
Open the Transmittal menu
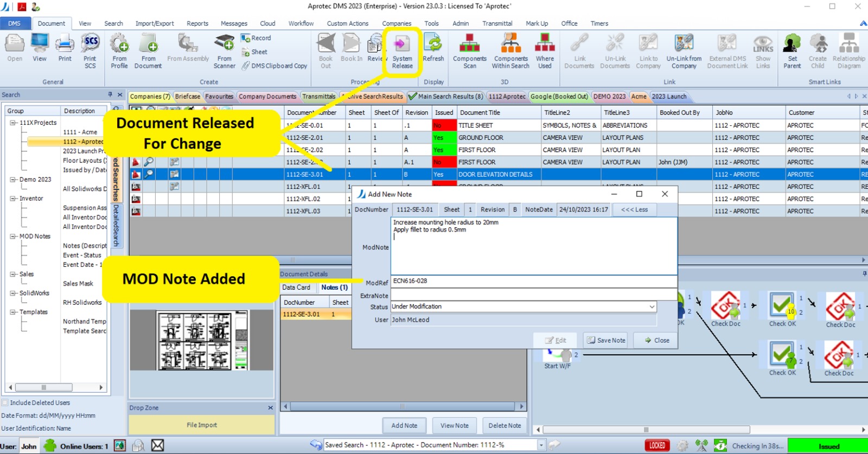497,23
